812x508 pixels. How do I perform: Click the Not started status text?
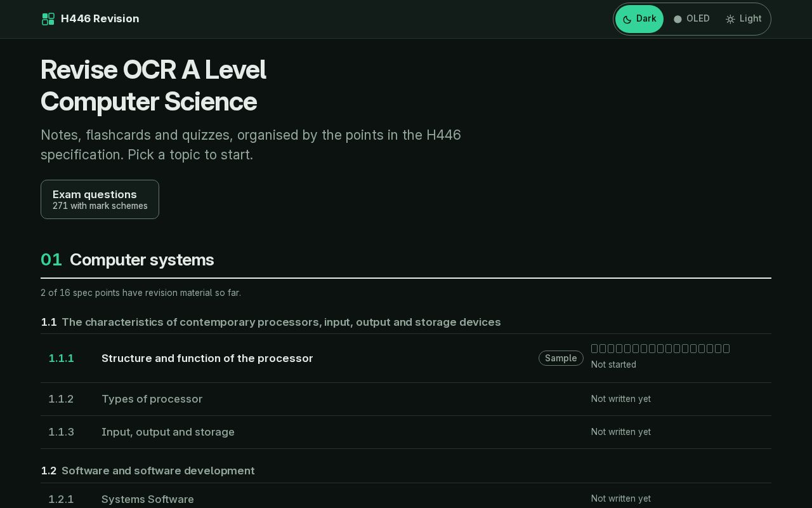[x=613, y=364]
